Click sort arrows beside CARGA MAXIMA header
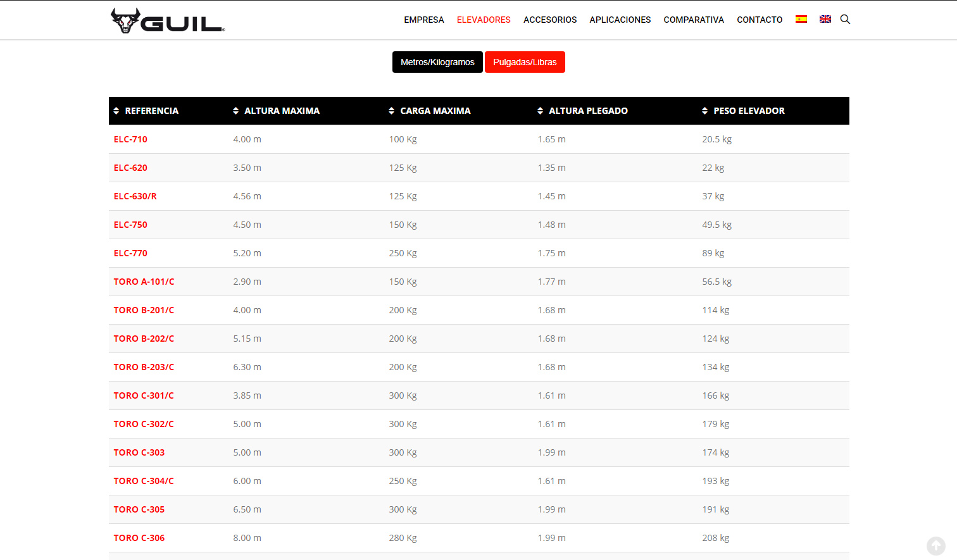 [x=392, y=111]
